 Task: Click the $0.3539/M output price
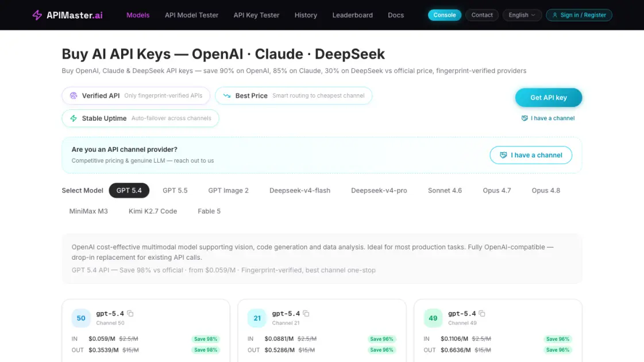coord(103,350)
